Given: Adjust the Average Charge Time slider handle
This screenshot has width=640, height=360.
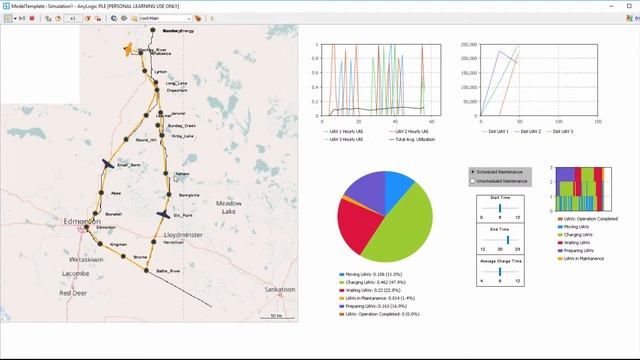Looking at the screenshot, I should 500,271.
